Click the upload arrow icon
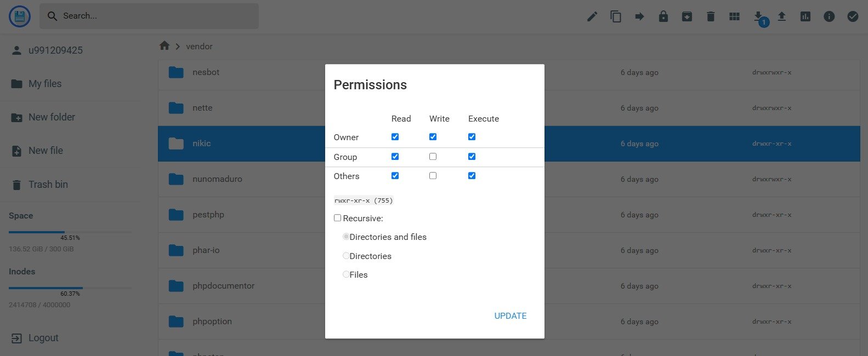This screenshot has width=868, height=356. [x=782, y=16]
